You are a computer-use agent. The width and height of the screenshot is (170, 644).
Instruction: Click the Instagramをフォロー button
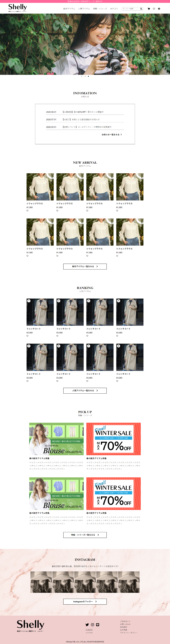click(85, 601)
